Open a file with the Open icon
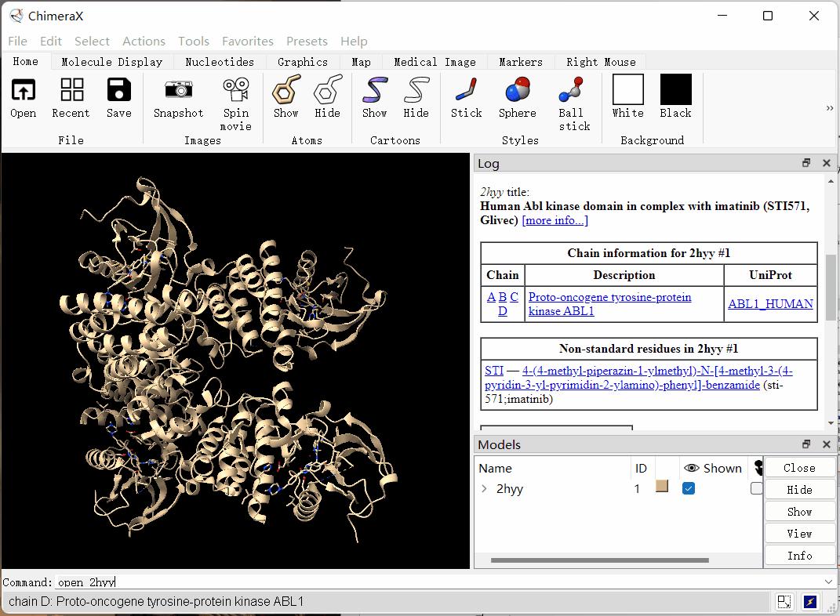The width and height of the screenshot is (840, 616). (x=24, y=91)
